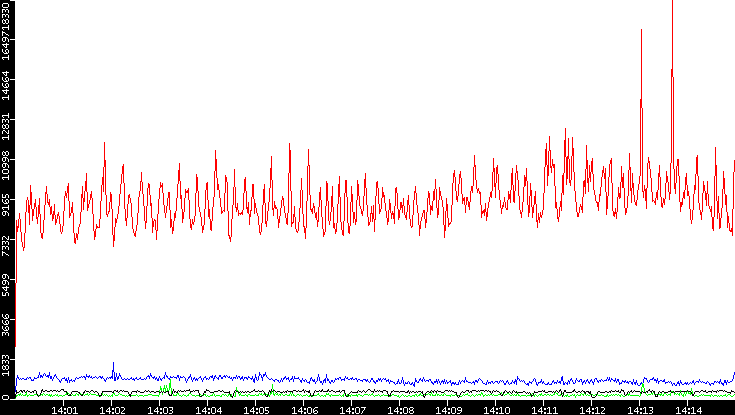Pick the 14:12 time axis label
735x415 pixels.
click(592, 411)
